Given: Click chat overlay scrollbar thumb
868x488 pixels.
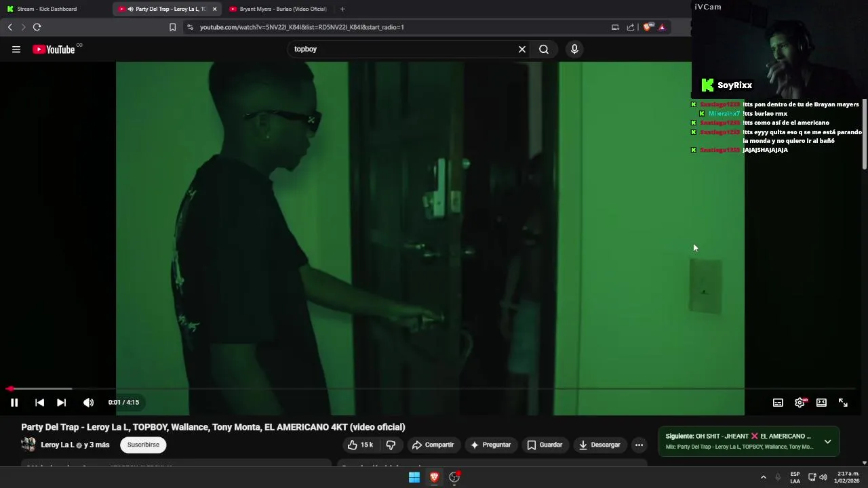Looking at the screenshot, I should pos(865,136).
